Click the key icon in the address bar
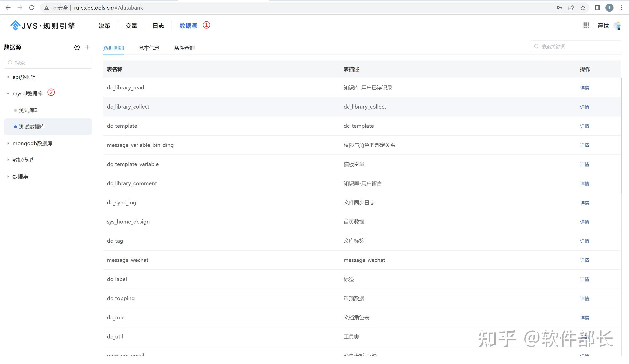The width and height of the screenshot is (629, 364). click(560, 7)
